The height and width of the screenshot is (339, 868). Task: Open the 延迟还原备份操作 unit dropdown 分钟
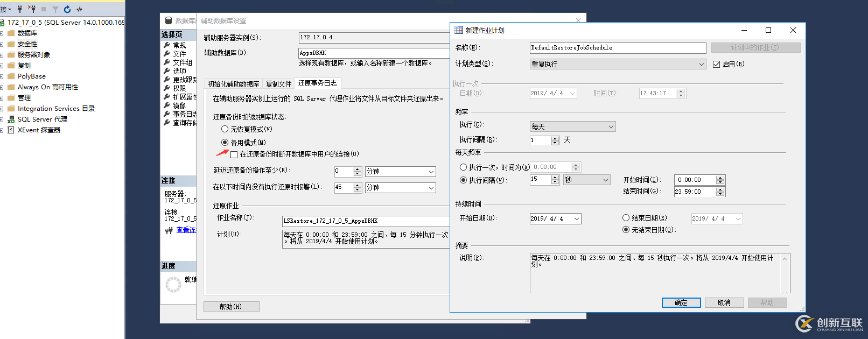[x=401, y=172]
